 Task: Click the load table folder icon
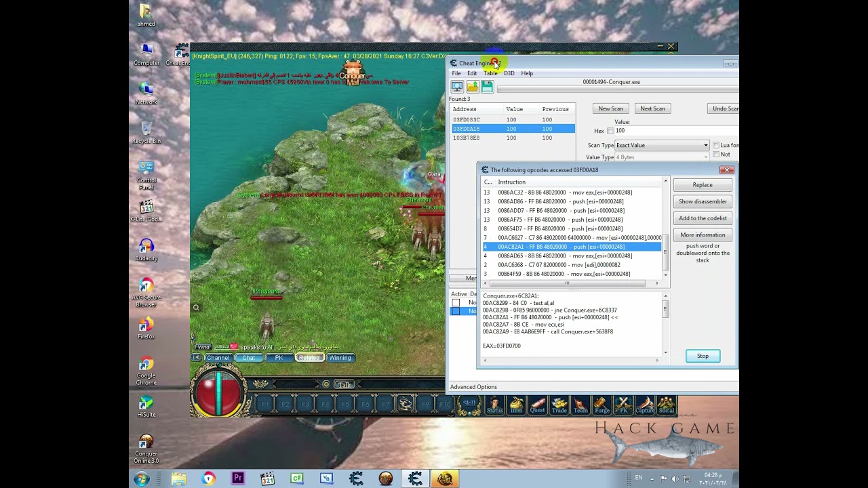point(473,87)
